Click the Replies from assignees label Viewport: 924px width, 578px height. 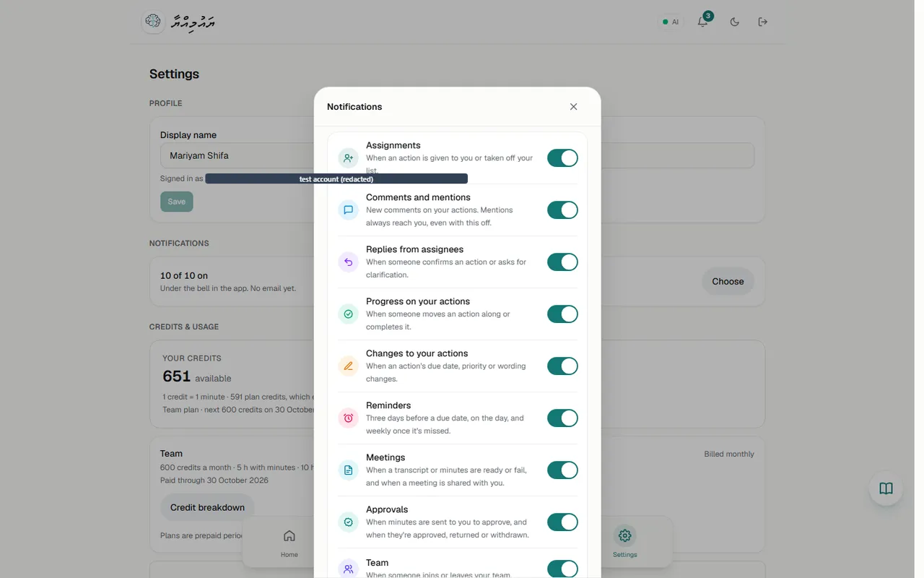[415, 249]
